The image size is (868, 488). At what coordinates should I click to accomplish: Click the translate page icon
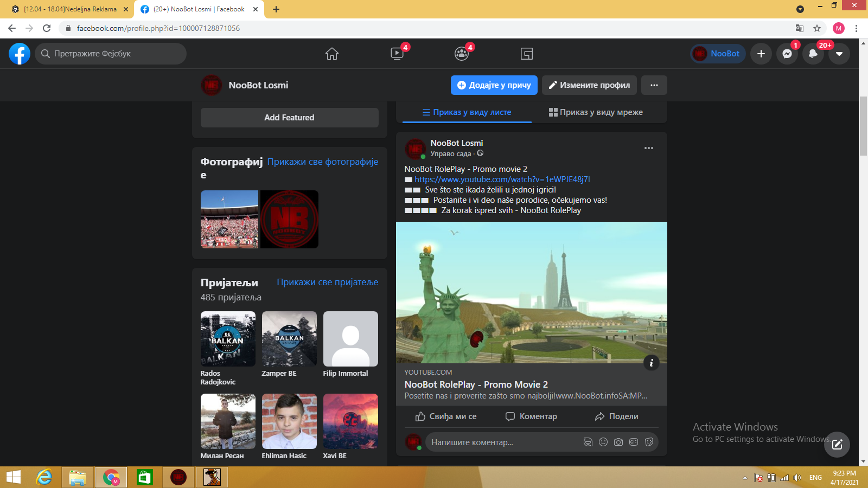[799, 28]
